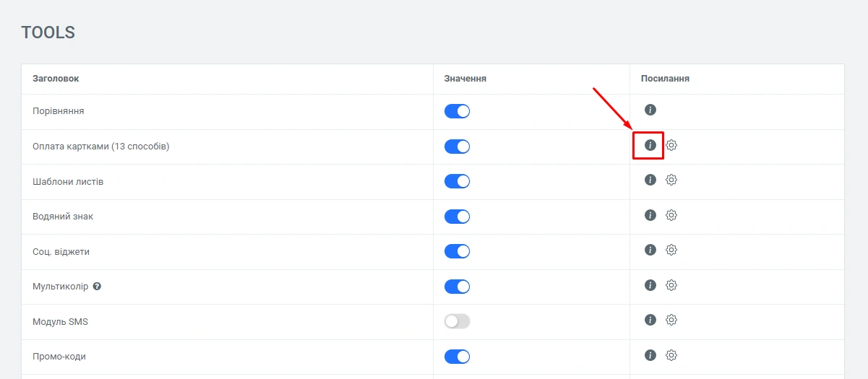Image resolution: width=868 pixels, height=379 pixels.
Task: Open Промо-коди settings gear
Action: pyautogui.click(x=671, y=355)
